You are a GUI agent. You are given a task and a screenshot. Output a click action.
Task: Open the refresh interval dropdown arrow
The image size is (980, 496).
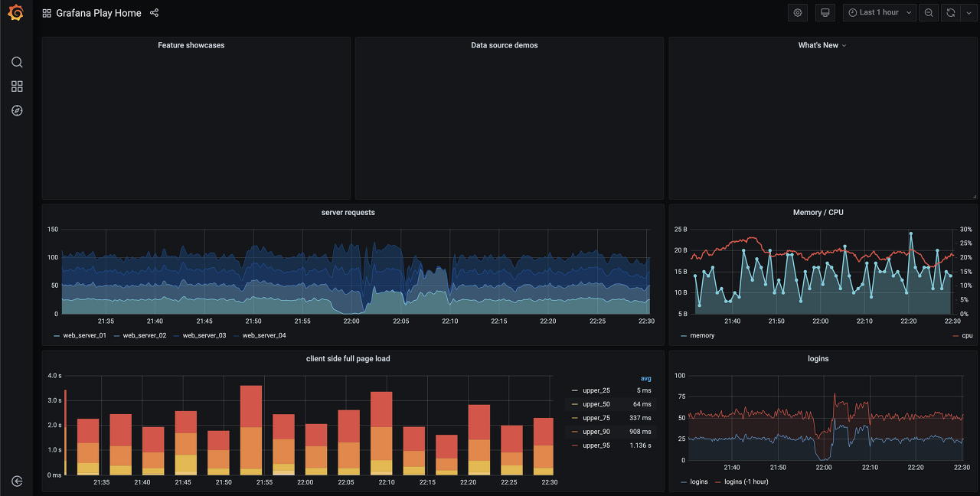tap(968, 12)
